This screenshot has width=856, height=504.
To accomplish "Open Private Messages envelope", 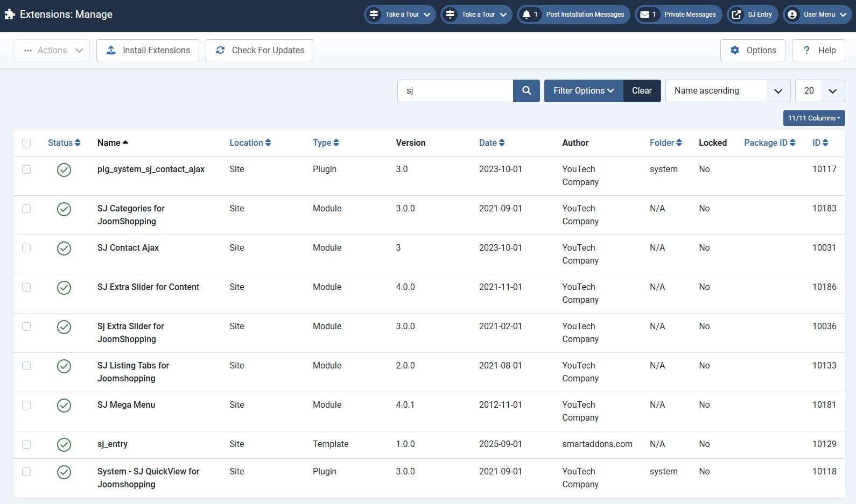I will (677, 15).
